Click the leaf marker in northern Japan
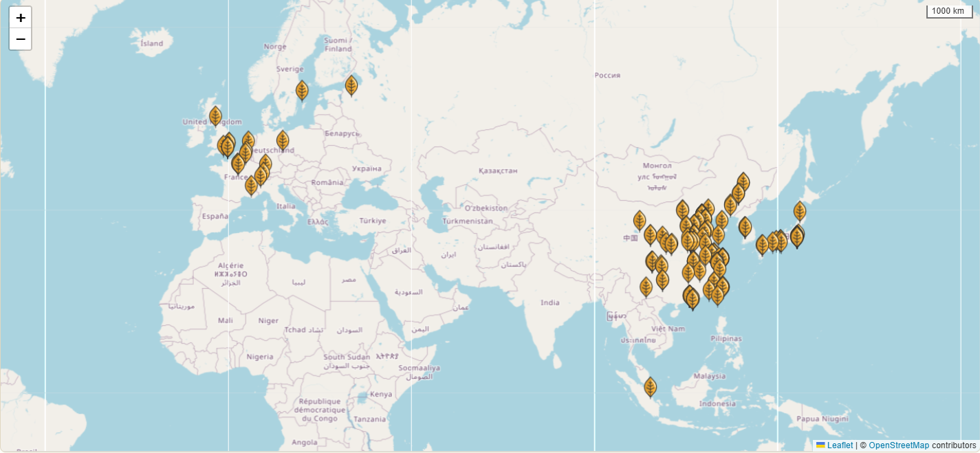Screen dimensions: 980x453 (799, 212)
